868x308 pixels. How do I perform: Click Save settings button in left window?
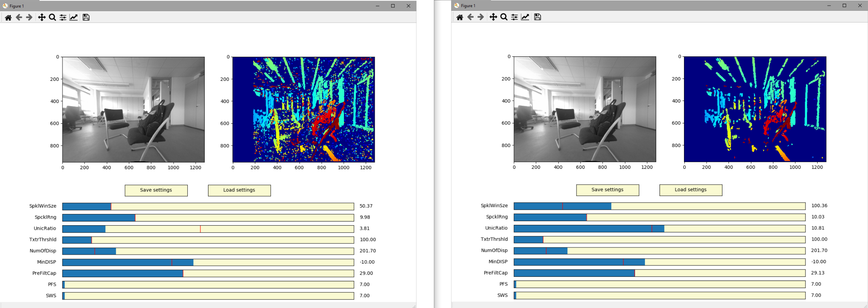point(156,190)
